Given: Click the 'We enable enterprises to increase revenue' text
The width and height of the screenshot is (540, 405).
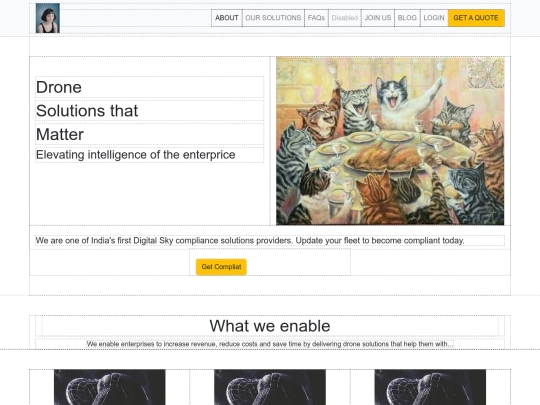Looking at the screenshot, I should click(x=270, y=344).
